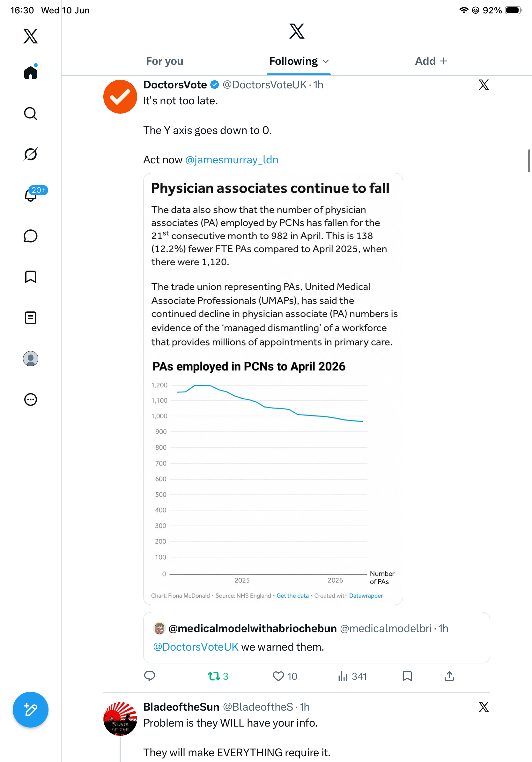This screenshot has width=532, height=762.
Task: Open Grok menu on BladeoftheSun post
Action: click(484, 707)
